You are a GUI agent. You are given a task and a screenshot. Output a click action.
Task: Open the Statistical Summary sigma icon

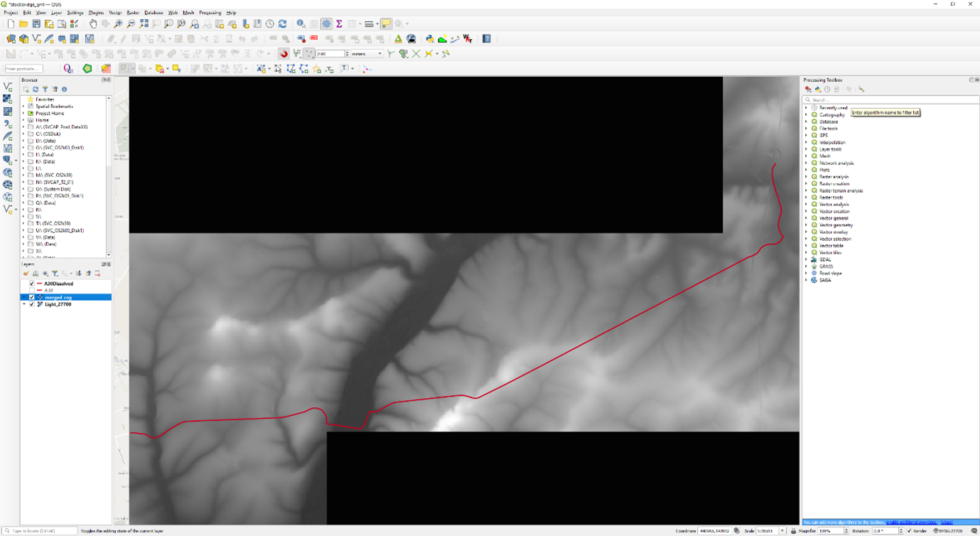(339, 24)
